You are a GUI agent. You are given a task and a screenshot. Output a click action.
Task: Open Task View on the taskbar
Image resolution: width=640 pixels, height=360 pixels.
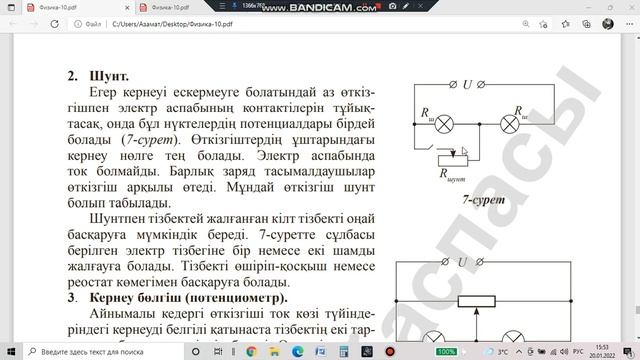coord(218,351)
